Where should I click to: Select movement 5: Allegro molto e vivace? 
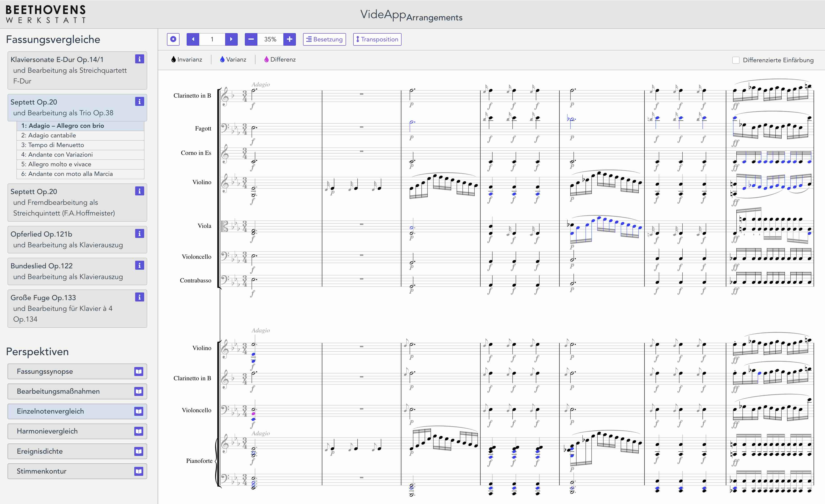[80, 164]
